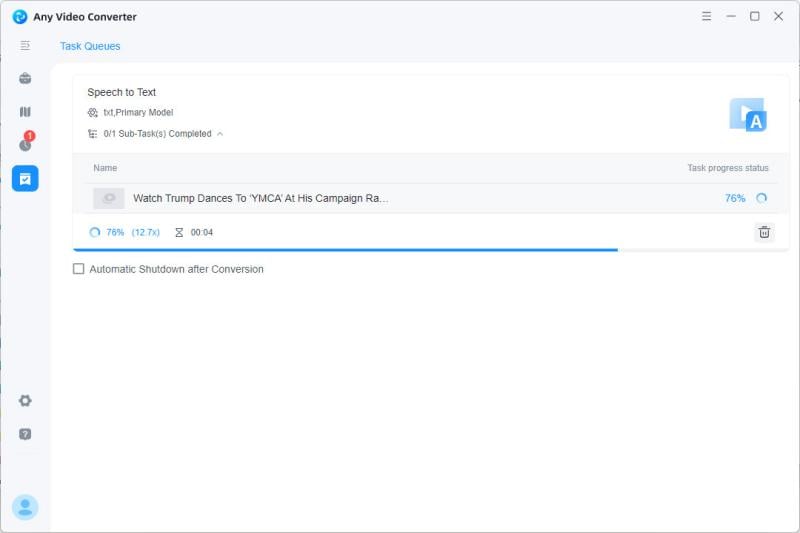Viewport: 800px width, 533px height.
Task: Click the (12.7x) speed indicator
Action: pyautogui.click(x=145, y=233)
